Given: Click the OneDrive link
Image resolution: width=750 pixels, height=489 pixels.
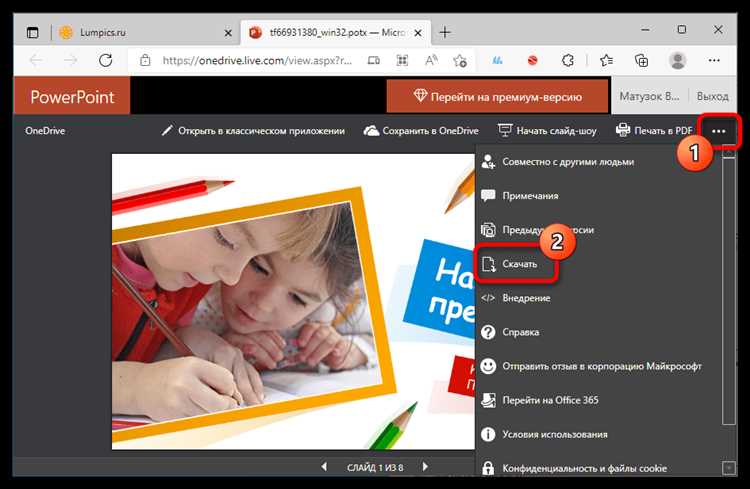Looking at the screenshot, I should (47, 131).
